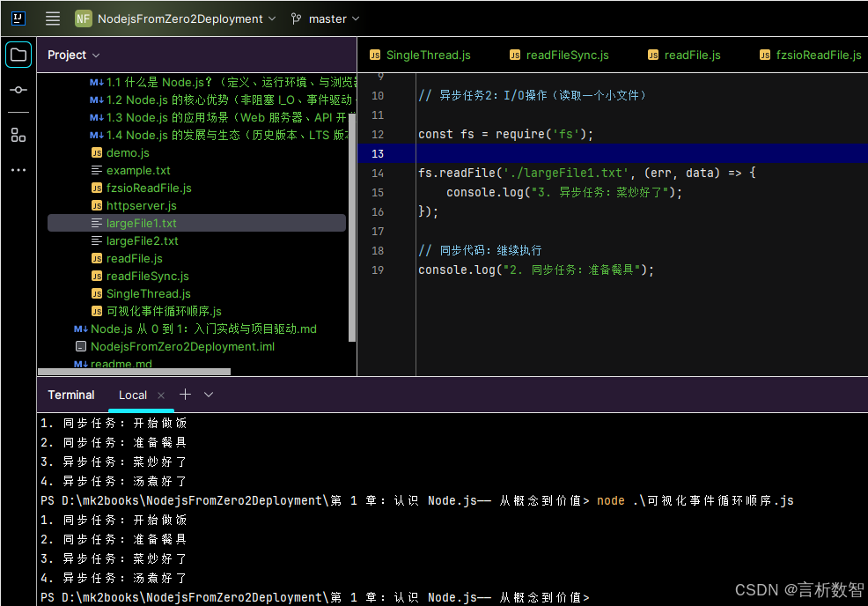This screenshot has height=606, width=868.
Task: Click the IntelliJ IDE logo icon
Action: 18,18
